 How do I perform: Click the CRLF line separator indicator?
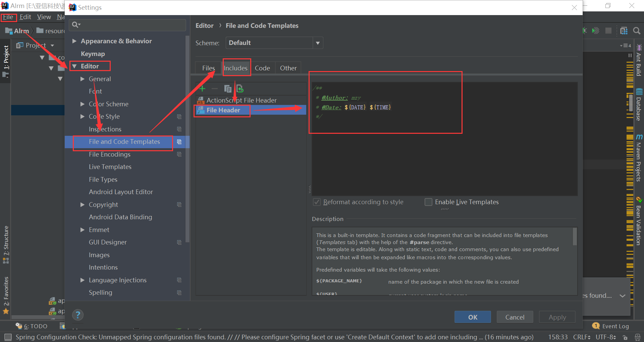click(x=582, y=337)
